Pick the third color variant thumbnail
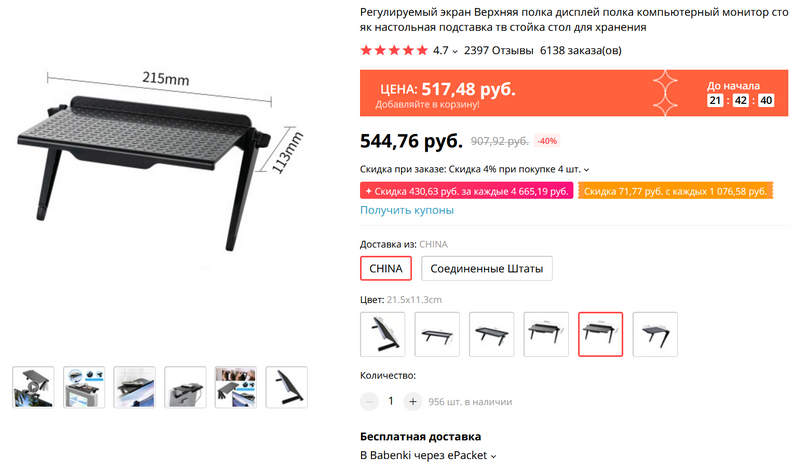Viewport: 800px width, 466px height. (x=491, y=334)
